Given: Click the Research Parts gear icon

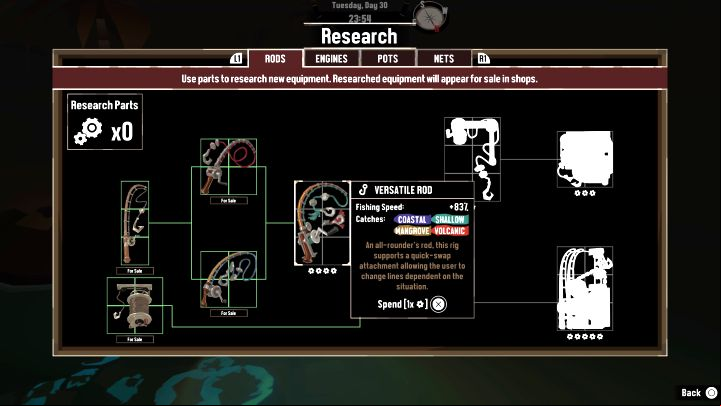Looking at the screenshot, I should [x=88, y=132].
